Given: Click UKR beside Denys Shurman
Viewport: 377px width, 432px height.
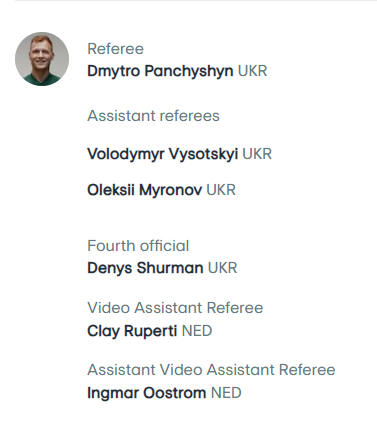Looking at the screenshot, I should click(x=223, y=268).
